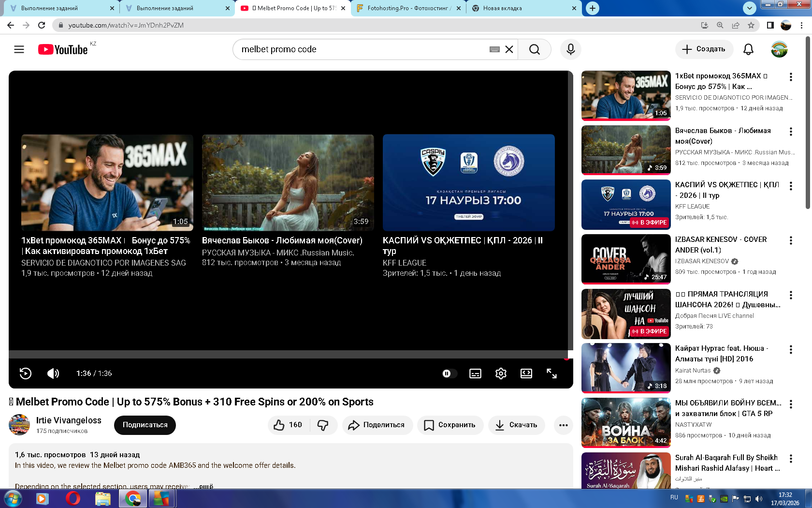The width and height of the screenshot is (812, 508).
Task: Click the search magnifier button
Action: 534,49
